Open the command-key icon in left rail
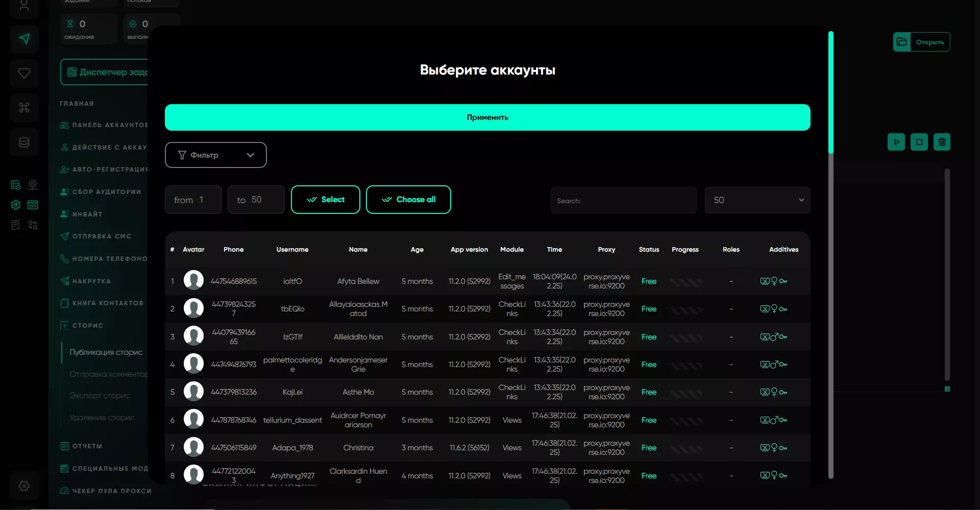The height and width of the screenshot is (510, 980). pyautogui.click(x=24, y=108)
